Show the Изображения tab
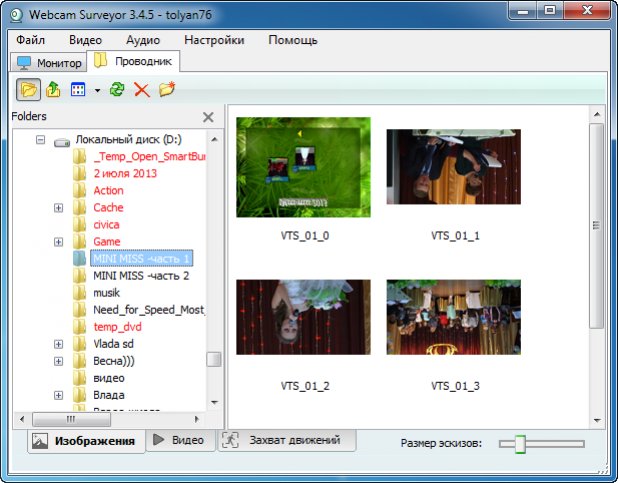This screenshot has width=618, height=483. click(86, 441)
